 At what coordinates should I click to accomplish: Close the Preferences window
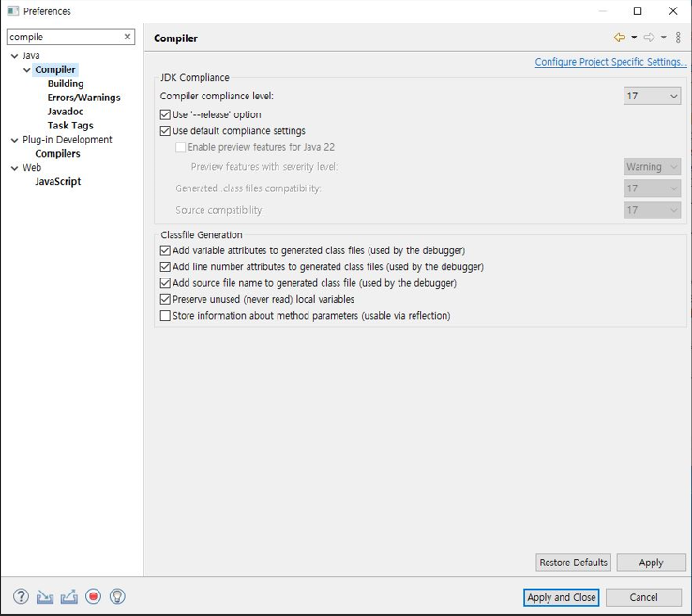click(x=673, y=11)
